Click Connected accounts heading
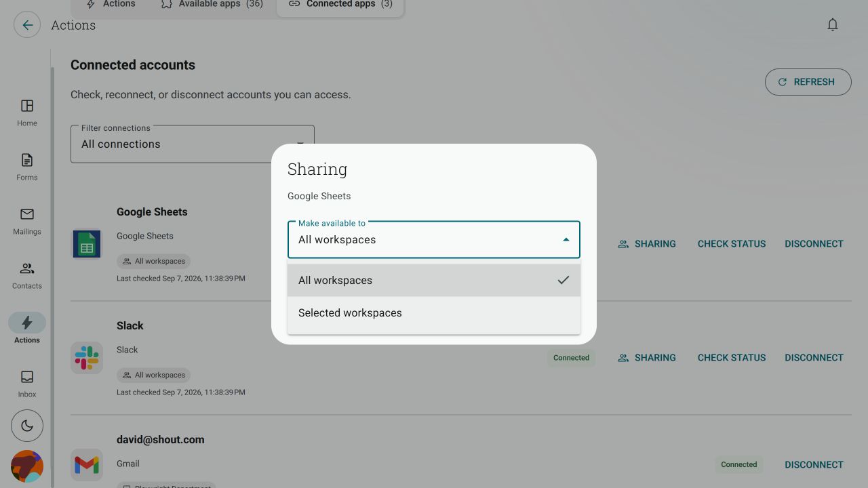The height and width of the screenshot is (488, 868). point(133,65)
